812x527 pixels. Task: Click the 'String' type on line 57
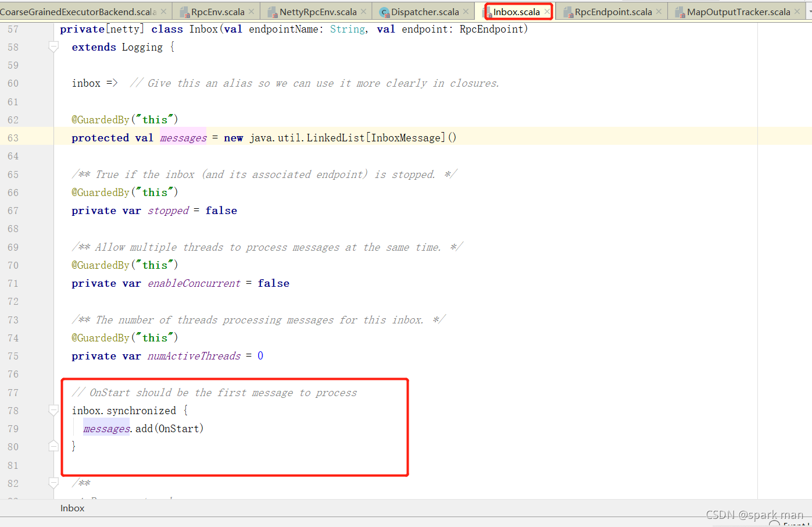(348, 29)
